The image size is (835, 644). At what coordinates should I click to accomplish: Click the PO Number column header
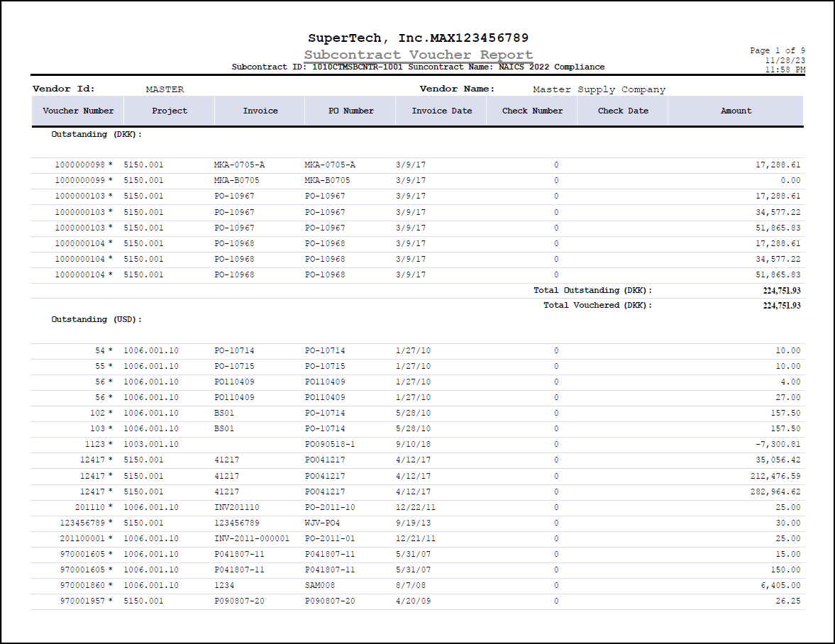(x=350, y=111)
